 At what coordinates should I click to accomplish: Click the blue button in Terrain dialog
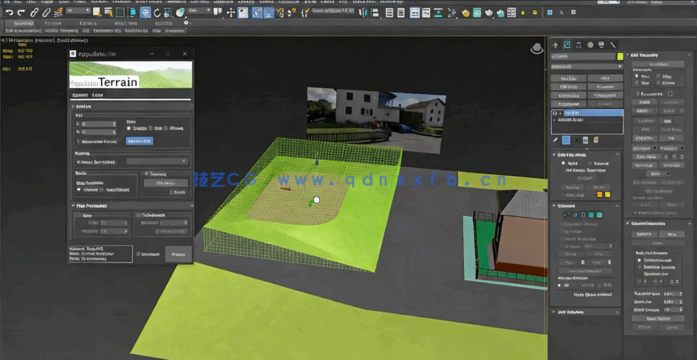(x=140, y=141)
